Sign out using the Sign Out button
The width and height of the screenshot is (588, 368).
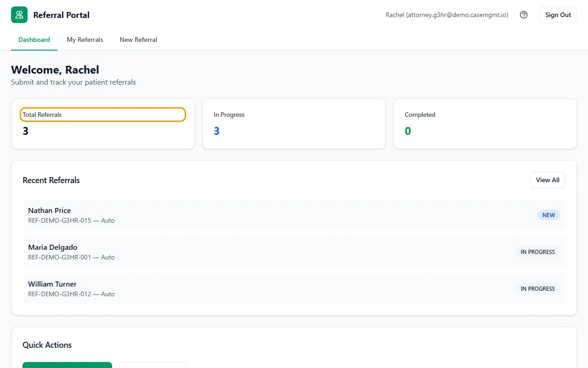(x=558, y=15)
